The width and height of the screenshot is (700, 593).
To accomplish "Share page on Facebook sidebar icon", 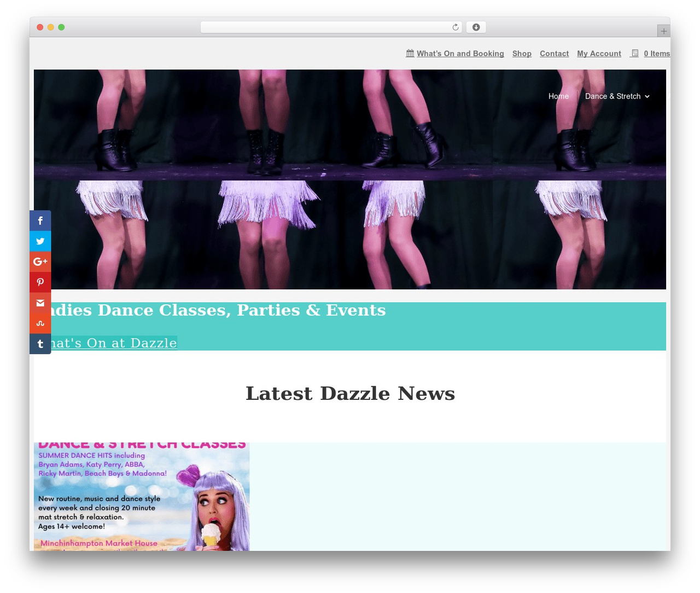I will (x=40, y=220).
